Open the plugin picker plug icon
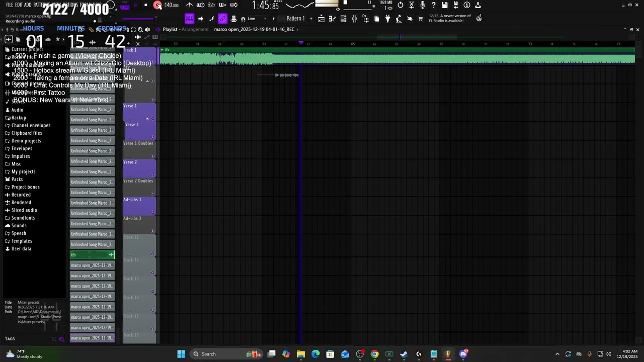 point(387,19)
